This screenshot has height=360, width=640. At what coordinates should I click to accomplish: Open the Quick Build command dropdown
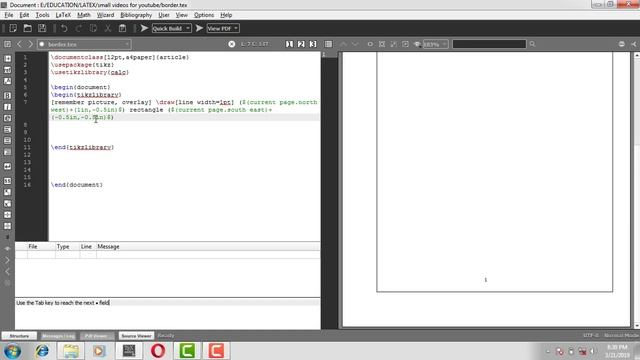point(171,28)
